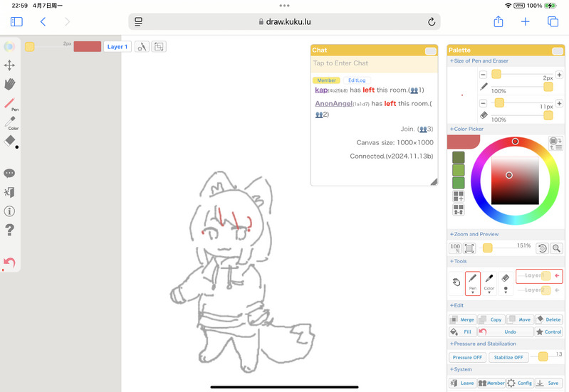
Task: Open Safari sidebar icon
Action: point(16,22)
